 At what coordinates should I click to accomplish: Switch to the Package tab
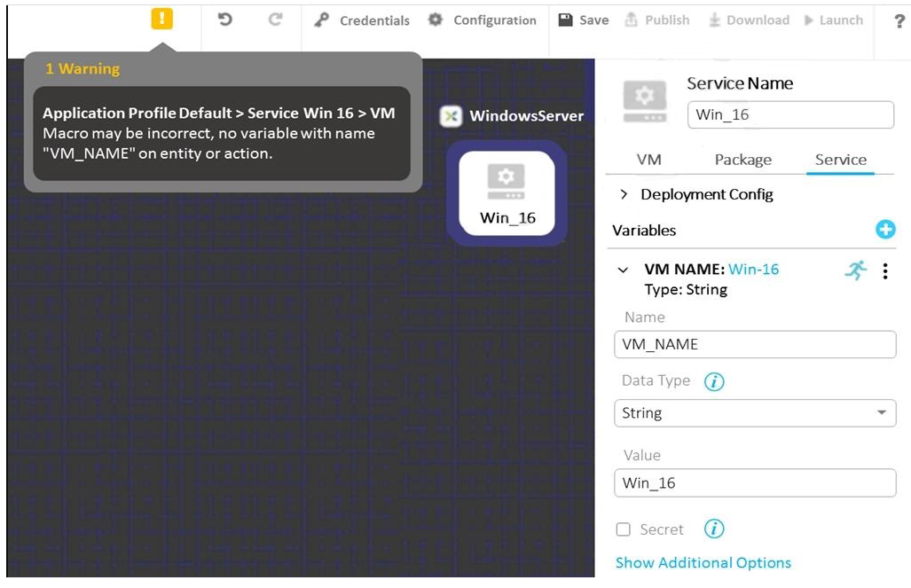pyautogui.click(x=742, y=160)
